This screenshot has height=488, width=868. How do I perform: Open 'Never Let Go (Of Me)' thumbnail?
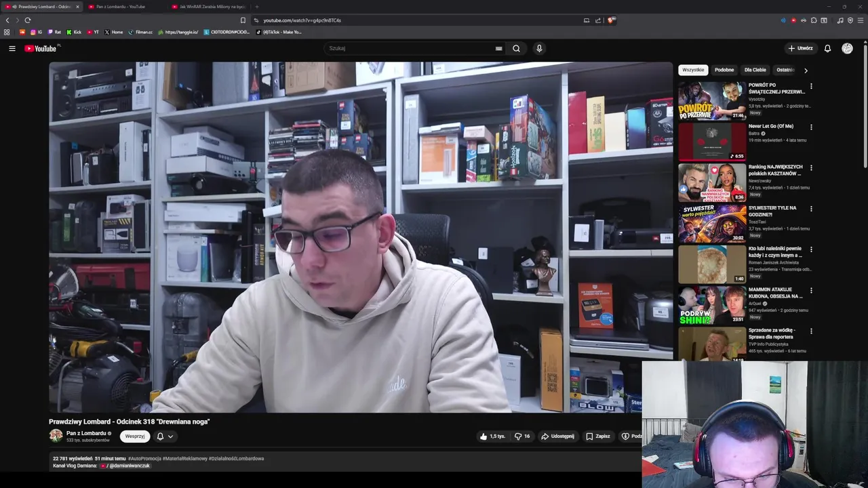(712, 142)
